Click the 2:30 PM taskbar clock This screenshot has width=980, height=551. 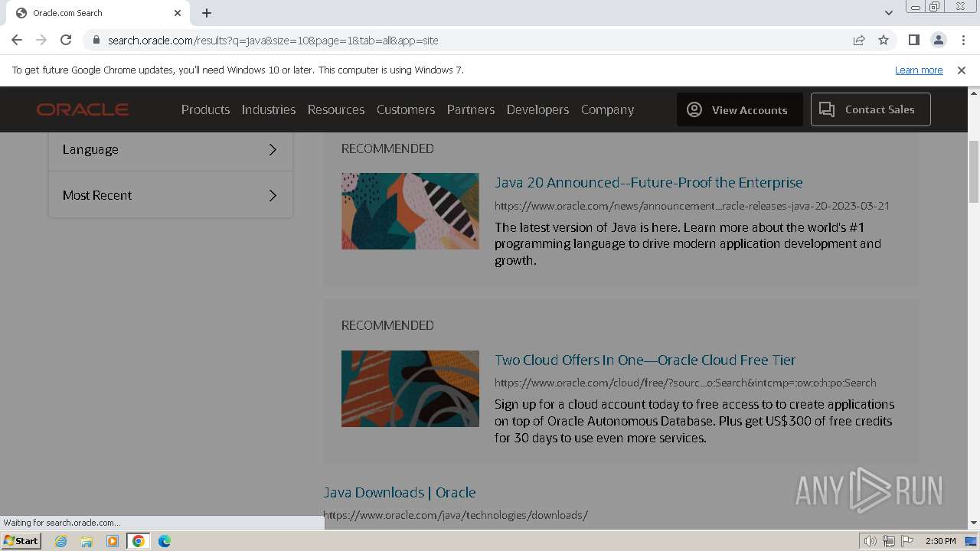(x=941, y=541)
